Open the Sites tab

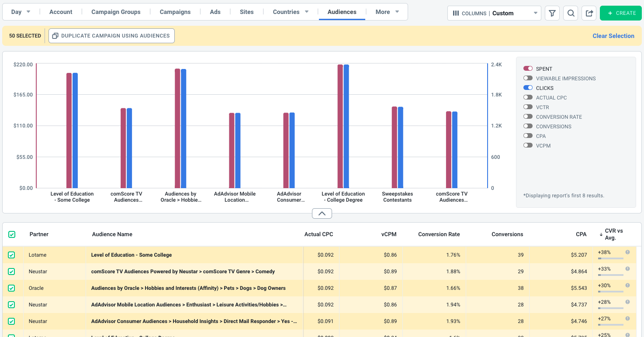(x=247, y=12)
